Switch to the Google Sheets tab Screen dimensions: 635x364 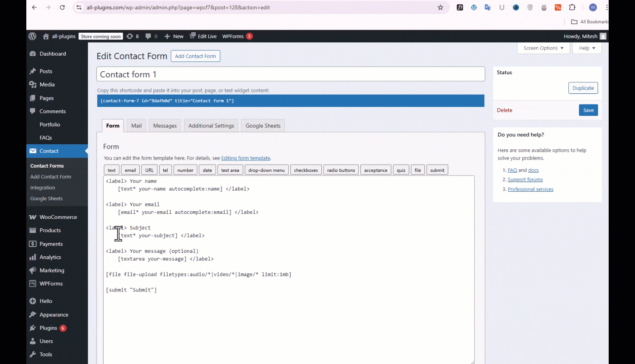pos(263,126)
